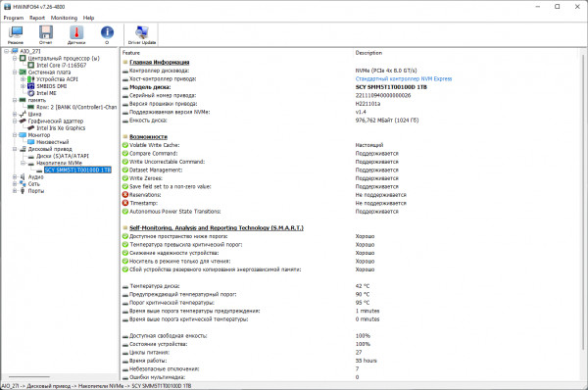Click the Монитор icon in tree
Viewport: 588px width, 390px height.
coord(23,135)
